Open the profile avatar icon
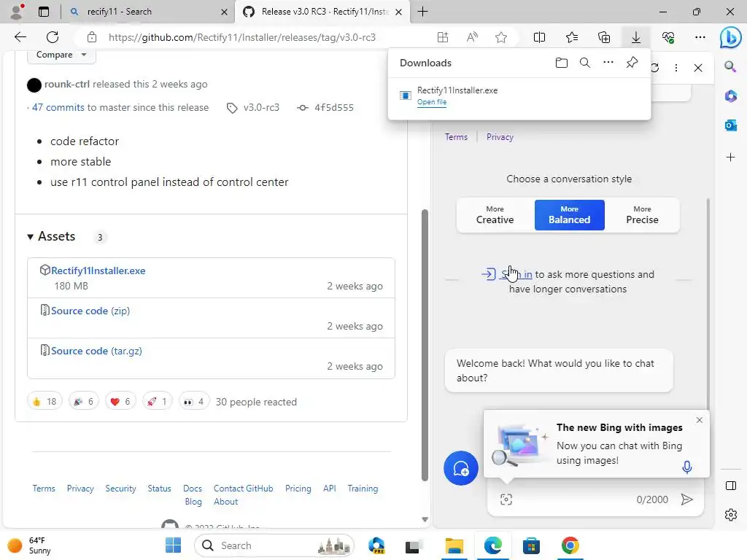747x560 pixels. pos(17,12)
